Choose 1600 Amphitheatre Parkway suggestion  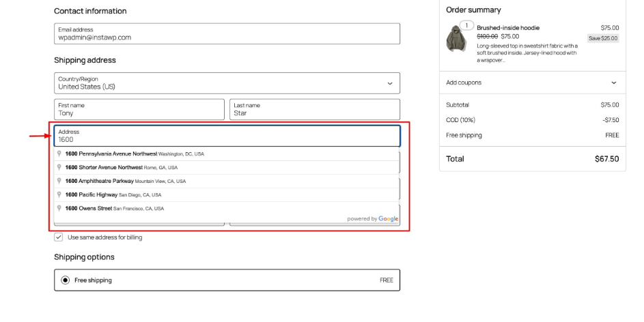(x=226, y=181)
